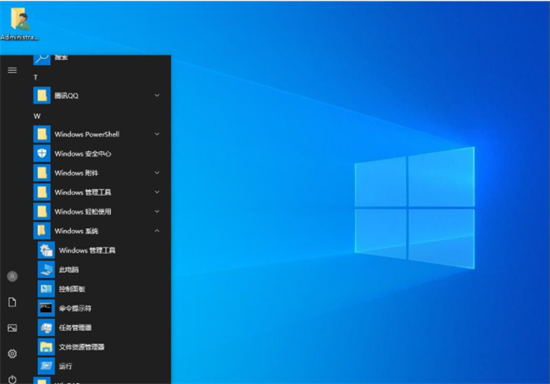Launch Windows 安全中心 shield app
The height and width of the screenshot is (384, 550).
[96, 154]
